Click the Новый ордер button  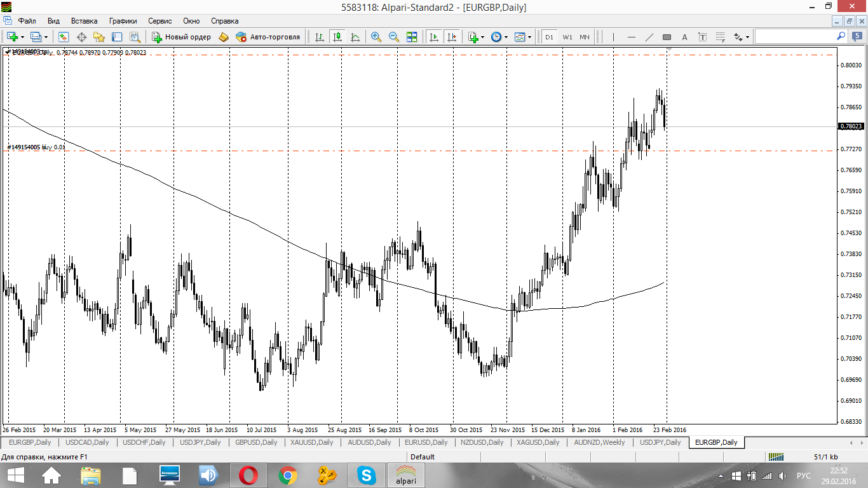tap(181, 37)
